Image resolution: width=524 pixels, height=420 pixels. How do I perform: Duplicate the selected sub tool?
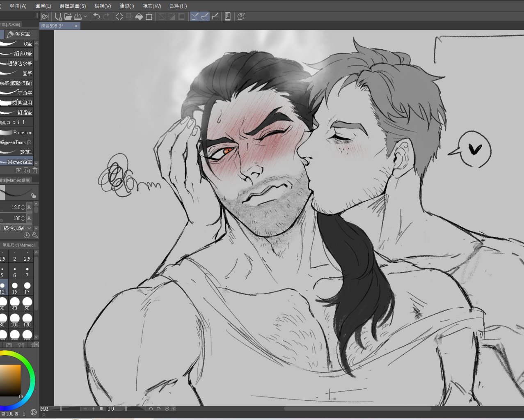point(27,170)
